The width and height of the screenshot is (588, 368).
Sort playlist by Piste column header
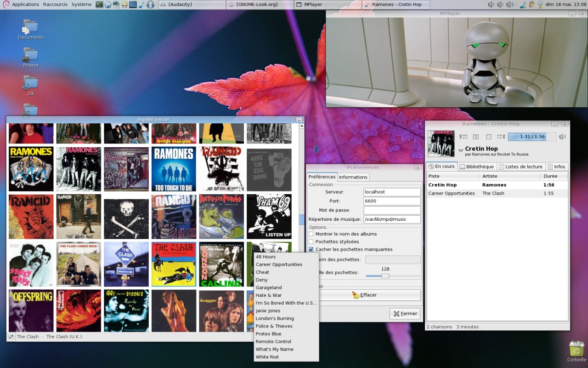pyautogui.click(x=453, y=176)
